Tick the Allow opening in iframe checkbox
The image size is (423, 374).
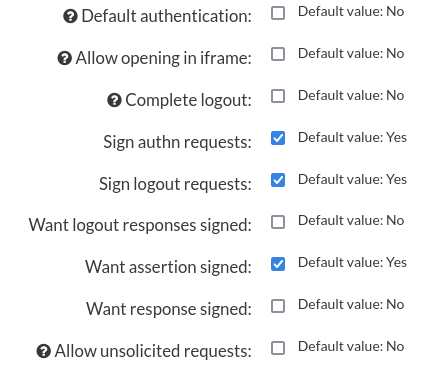click(x=278, y=54)
